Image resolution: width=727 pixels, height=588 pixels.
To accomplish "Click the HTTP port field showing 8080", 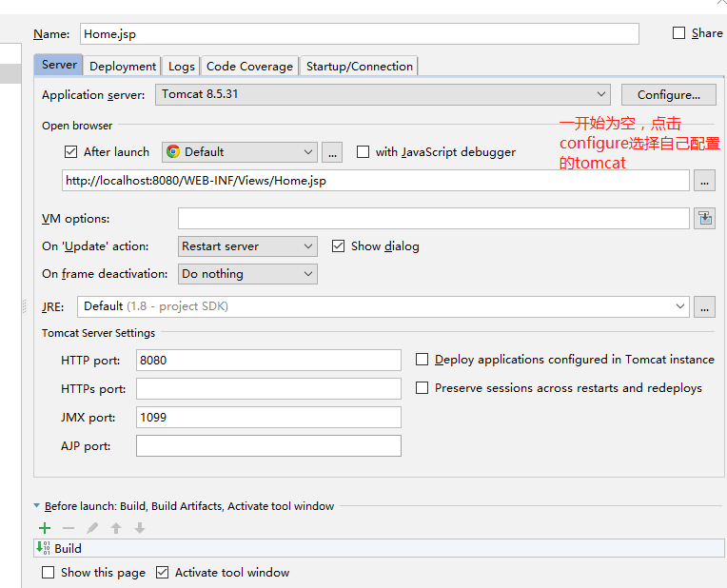I will click(x=268, y=361).
